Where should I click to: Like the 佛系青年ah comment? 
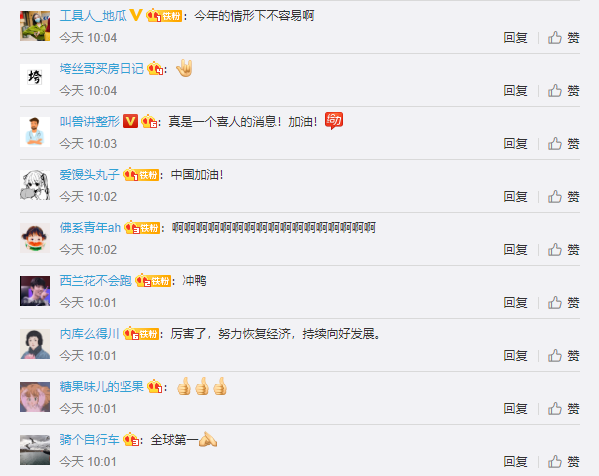tap(563, 250)
